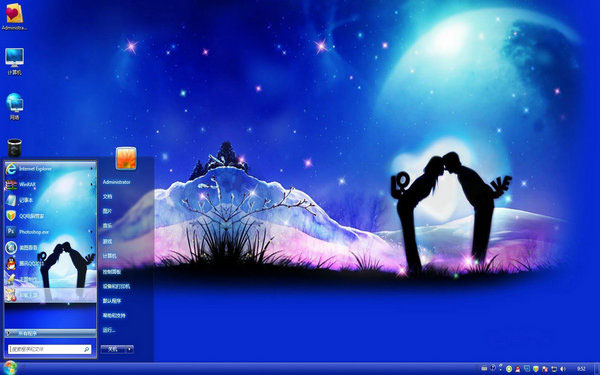Click the keyboard icon in tray
Screen dimensions: 600x375
(x=484, y=368)
